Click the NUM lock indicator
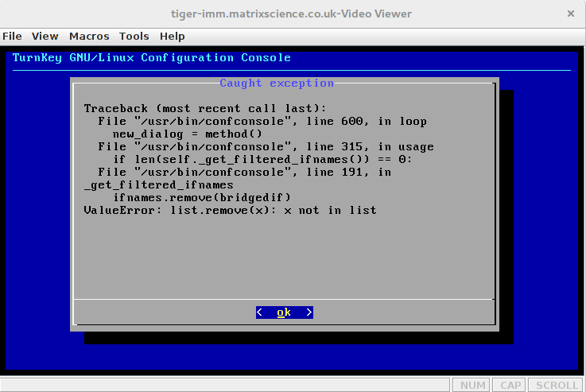 [472, 385]
